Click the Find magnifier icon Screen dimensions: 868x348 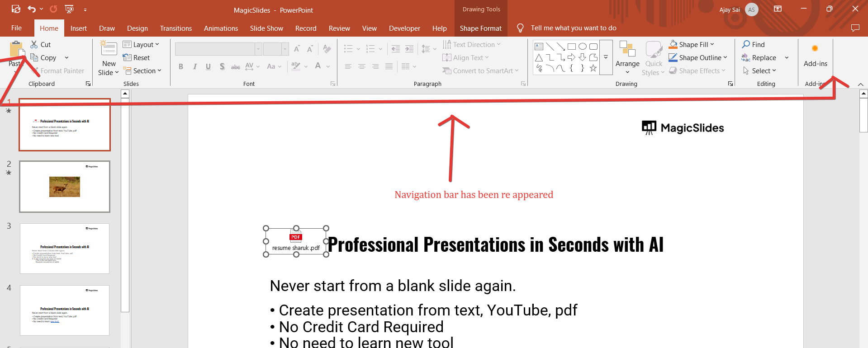746,44
